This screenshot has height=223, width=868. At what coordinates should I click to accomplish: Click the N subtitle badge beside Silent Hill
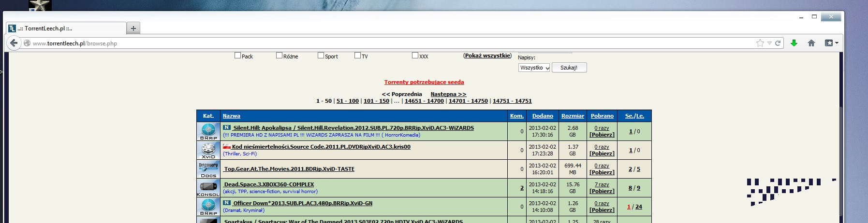coord(226,127)
